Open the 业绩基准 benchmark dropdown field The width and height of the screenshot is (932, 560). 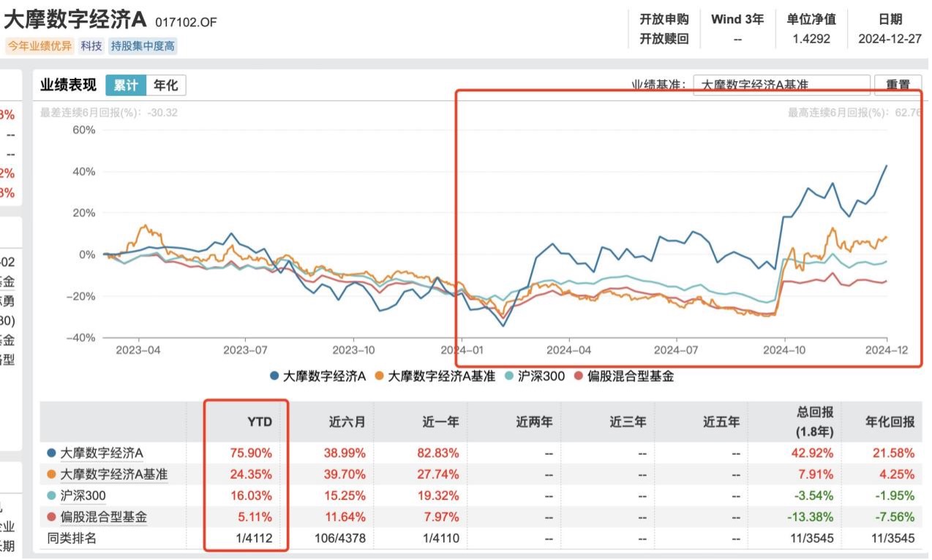pyautogui.click(x=781, y=85)
